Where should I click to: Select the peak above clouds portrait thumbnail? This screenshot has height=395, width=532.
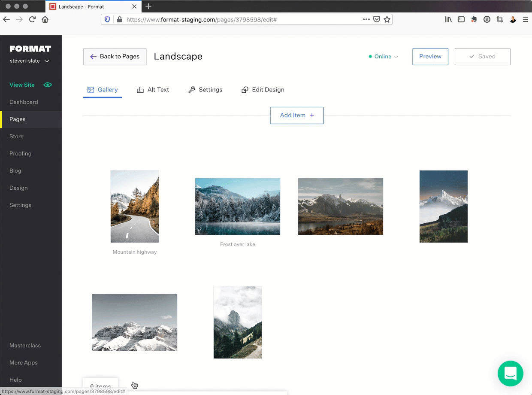[x=444, y=207]
